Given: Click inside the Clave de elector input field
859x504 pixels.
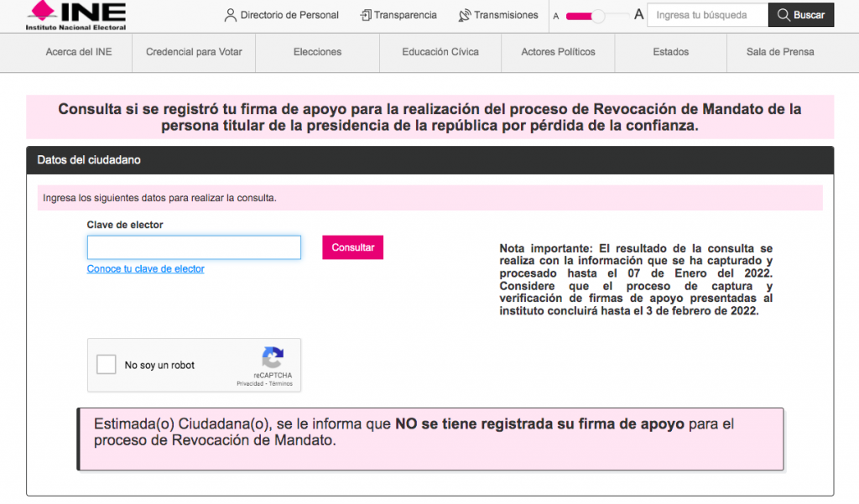Looking at the screenshot, I should tap(194, 247).
